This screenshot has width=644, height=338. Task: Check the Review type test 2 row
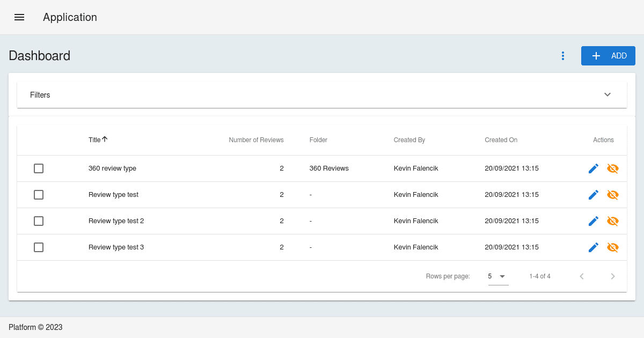[38, 221]
